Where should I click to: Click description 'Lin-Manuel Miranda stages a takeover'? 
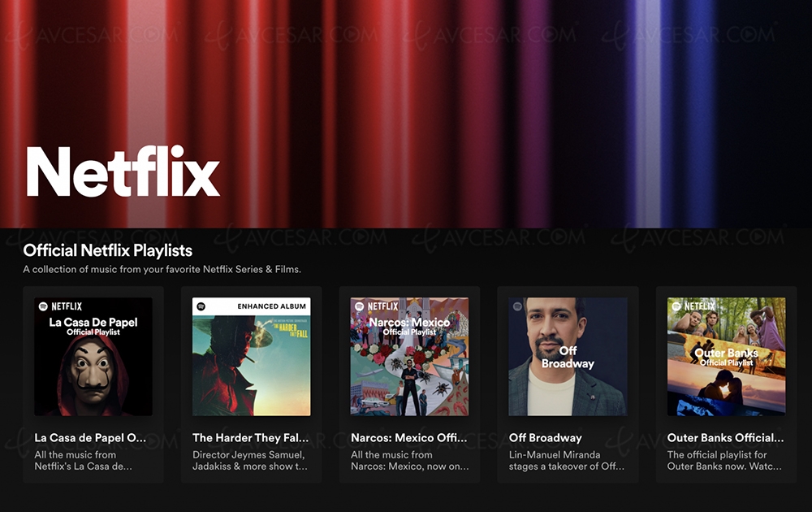coord(567,461)
